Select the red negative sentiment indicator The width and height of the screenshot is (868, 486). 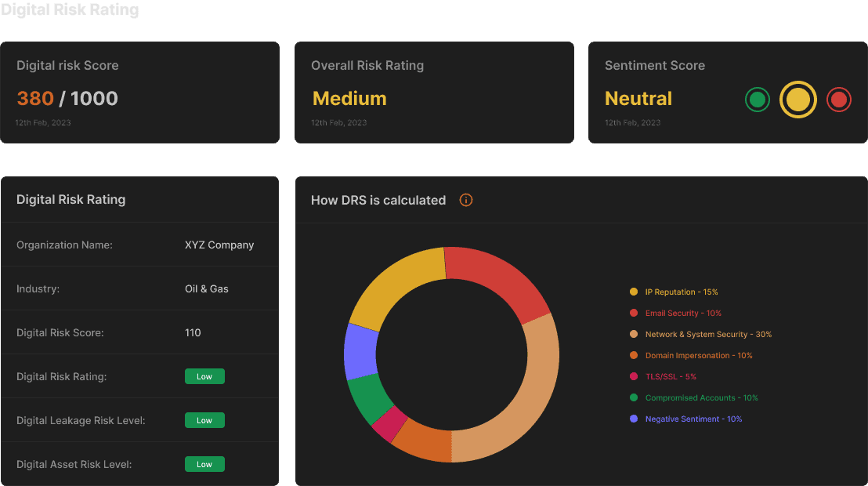coord(839,100)
